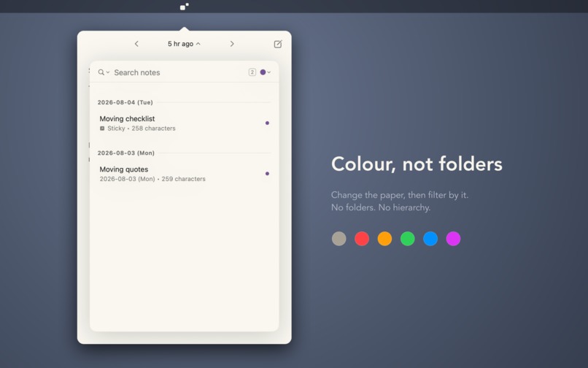The image size is (588, 368).
Task: Go to the previous note with left arrow
Action: tap(136, 44)
